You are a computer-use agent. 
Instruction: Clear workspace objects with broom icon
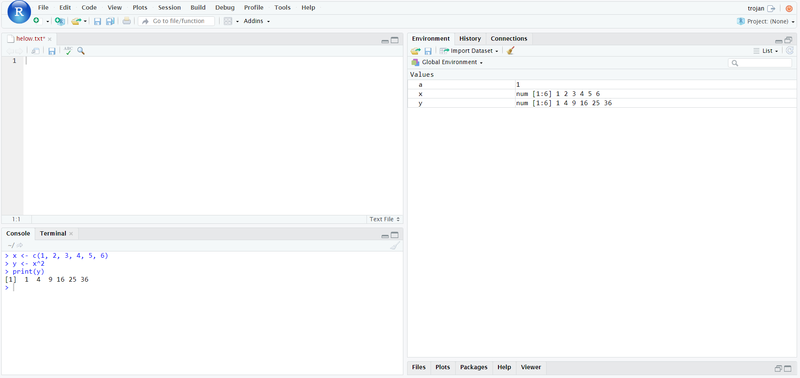click(511, 51)
